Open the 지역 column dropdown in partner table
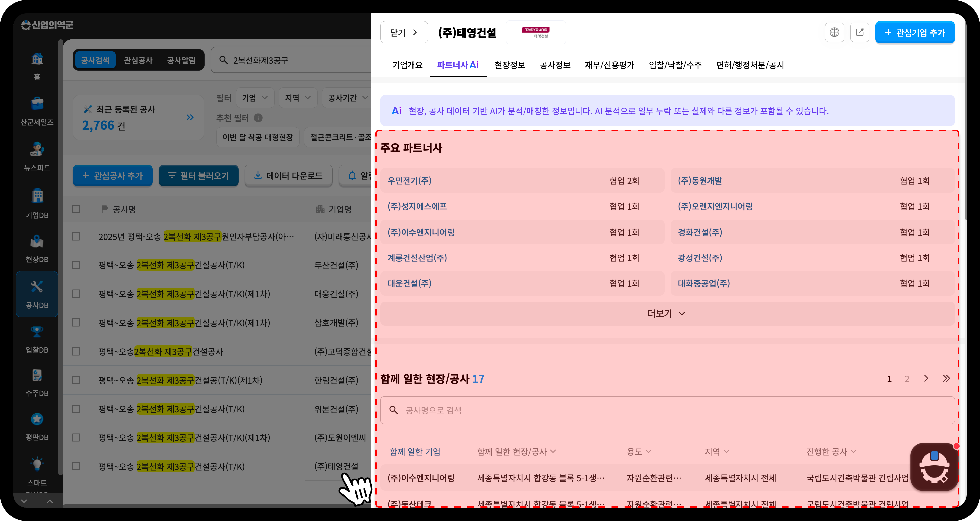Image resolution: width=980 pixels, height=521 pixels. (x=717, y=452)
